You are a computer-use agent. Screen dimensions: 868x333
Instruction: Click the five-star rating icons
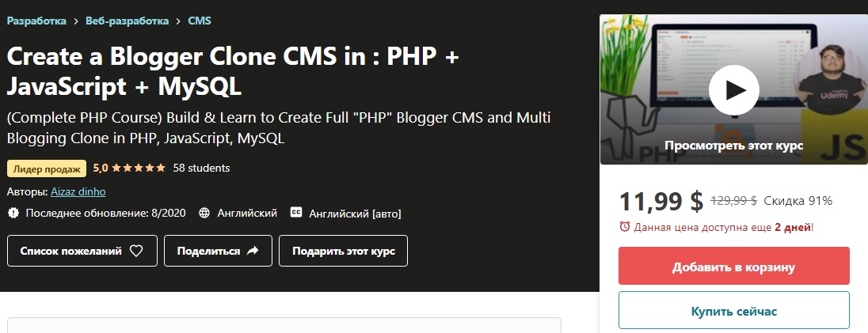[x=139, y=168]
